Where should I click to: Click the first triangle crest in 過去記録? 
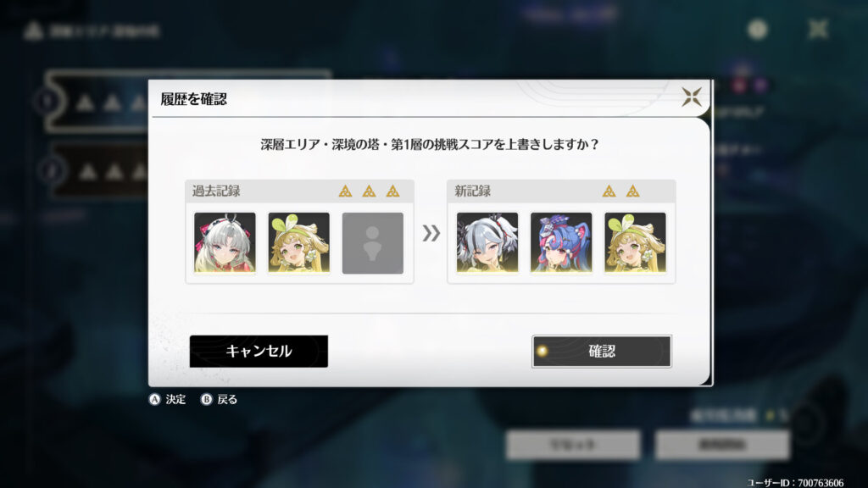346,191
